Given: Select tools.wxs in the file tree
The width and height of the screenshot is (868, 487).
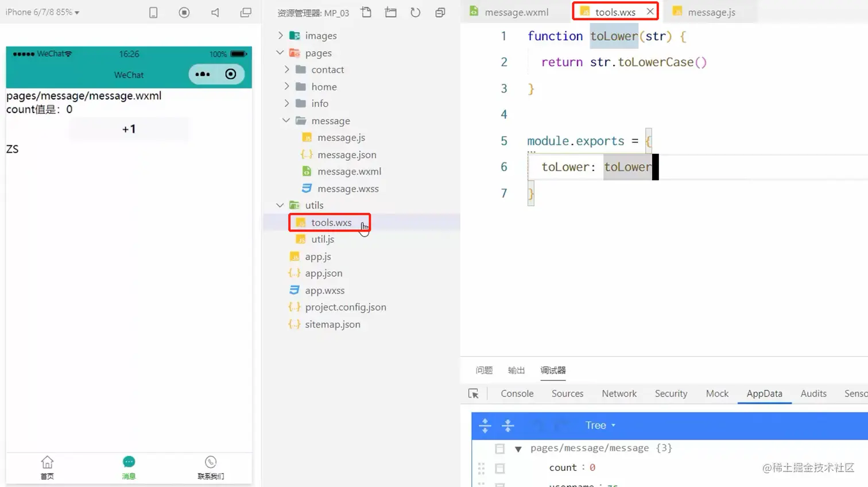Looking at the screenshot, I should click(x=331, y=222).
